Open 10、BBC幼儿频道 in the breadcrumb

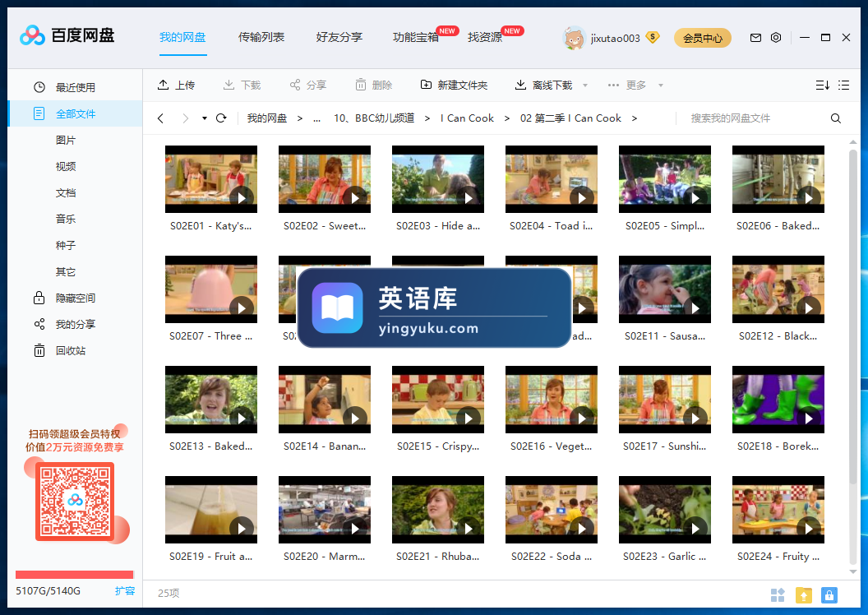pos(374,118)
